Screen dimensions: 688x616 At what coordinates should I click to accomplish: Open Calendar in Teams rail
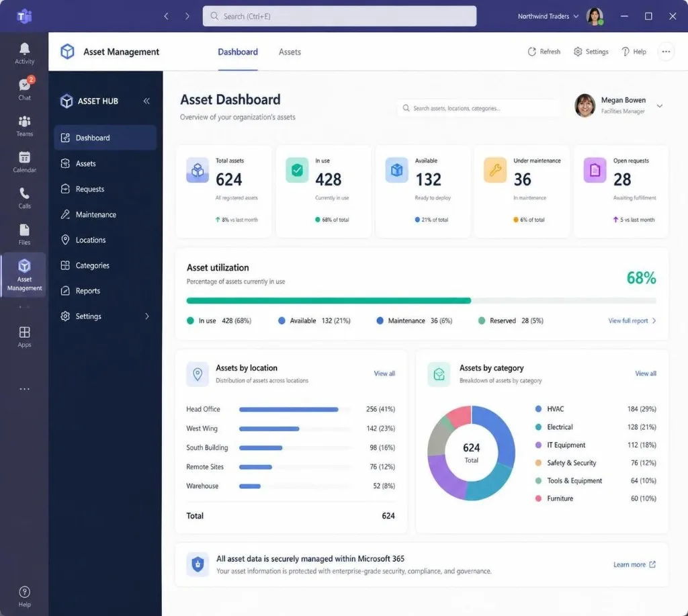[x=24, y=162]
